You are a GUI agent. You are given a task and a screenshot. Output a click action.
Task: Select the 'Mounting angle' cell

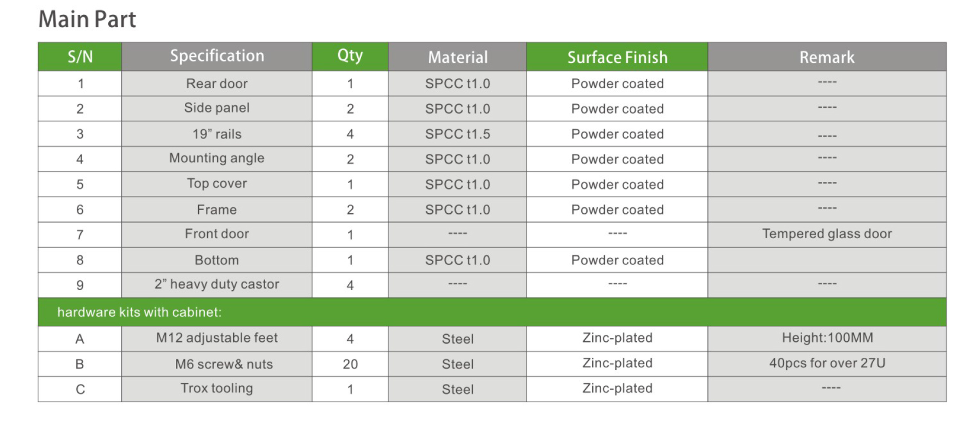[x=217, y=158]
